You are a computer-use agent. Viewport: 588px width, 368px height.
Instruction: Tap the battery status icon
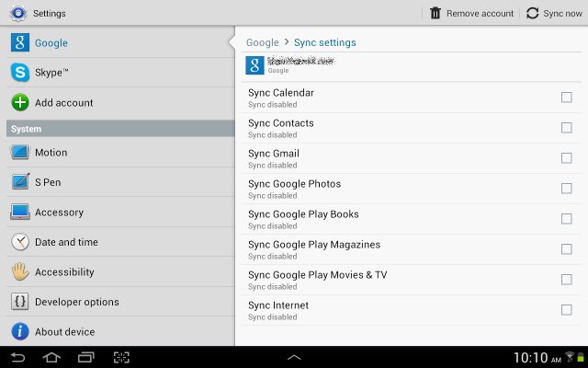click(581, 357)
